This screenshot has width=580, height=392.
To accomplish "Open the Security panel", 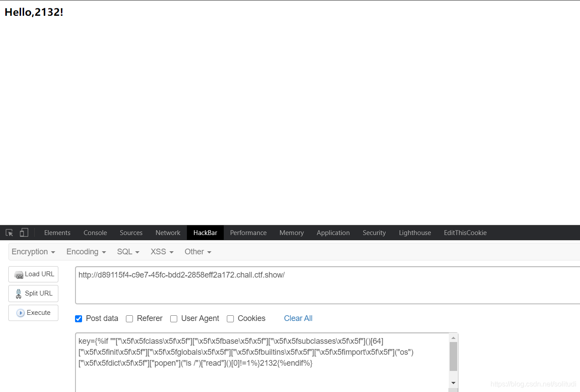I will tap(374, 232).
